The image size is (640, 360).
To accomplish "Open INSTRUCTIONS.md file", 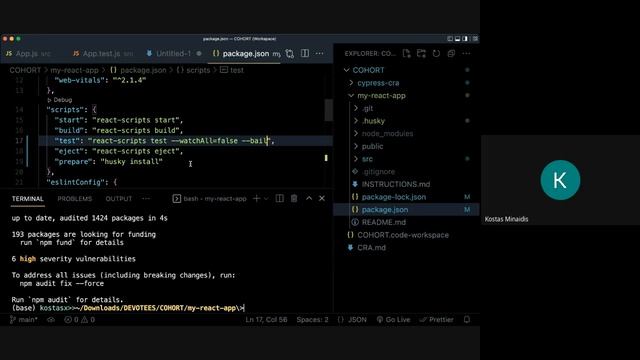I will coord(396,184).
